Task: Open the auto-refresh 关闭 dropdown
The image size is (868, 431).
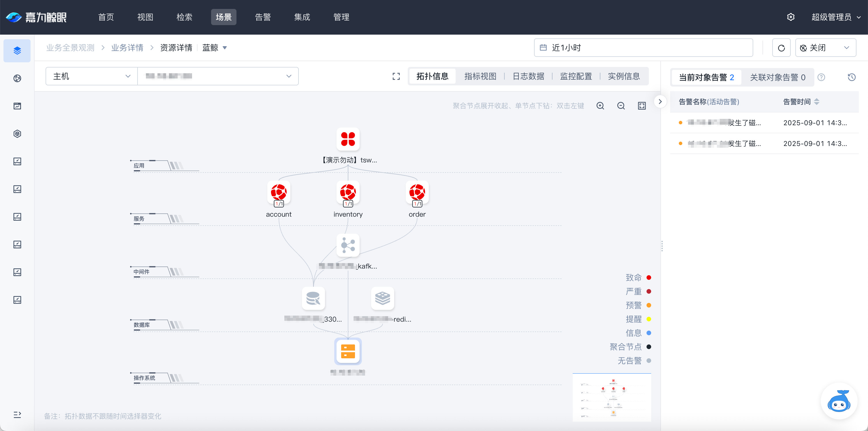Action: [825, 48]
